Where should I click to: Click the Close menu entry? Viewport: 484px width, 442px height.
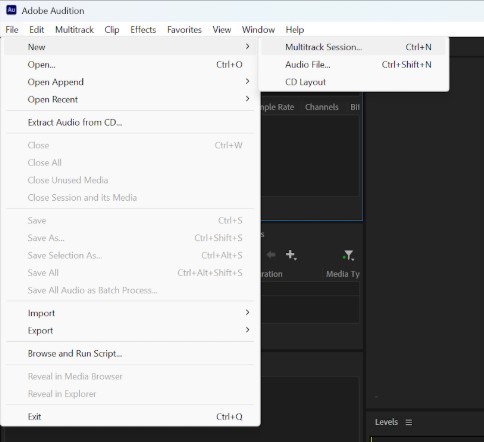point(130,145)
